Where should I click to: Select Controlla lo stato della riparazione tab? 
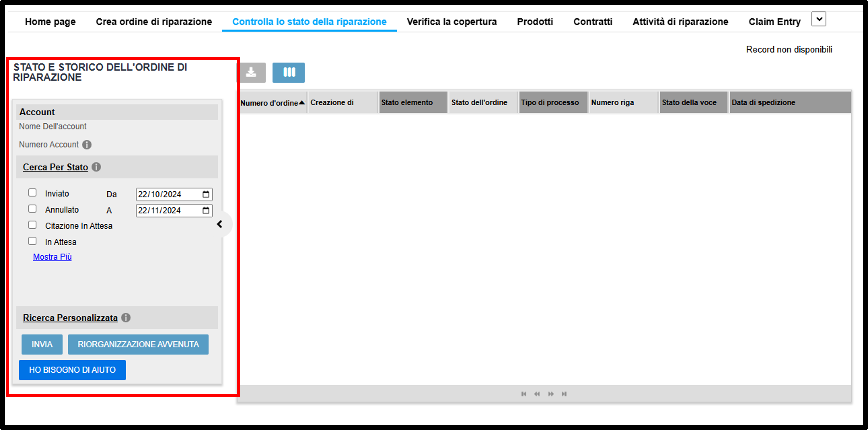pyautogui.click(x=309, y=22)
